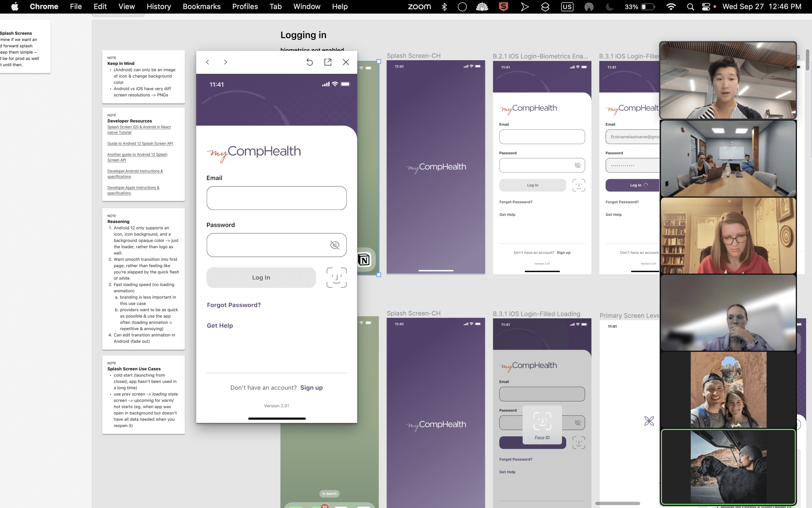The height and width of the screenshot is (508, 812).
Task: Open the Edit menu
Action: [x=100, y=7]
